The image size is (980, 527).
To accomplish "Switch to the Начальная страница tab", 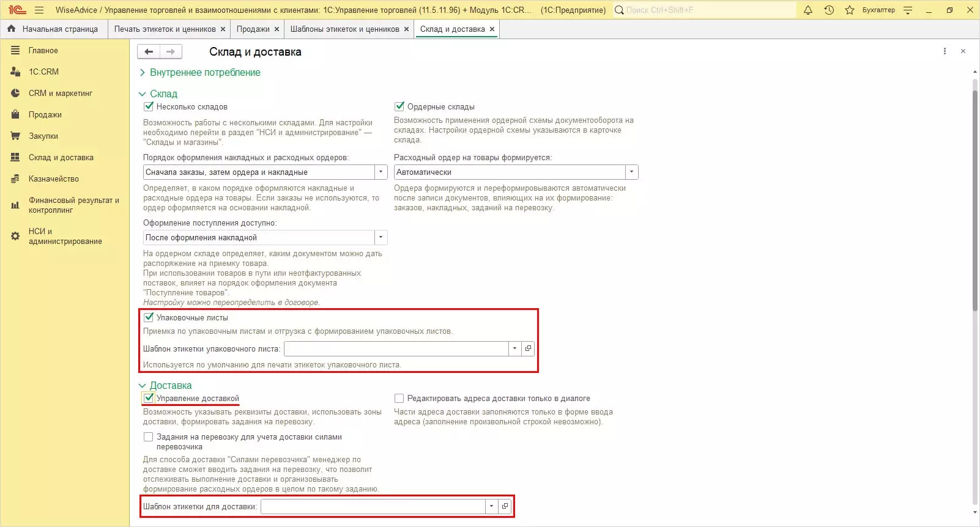I will coord(53,29).
